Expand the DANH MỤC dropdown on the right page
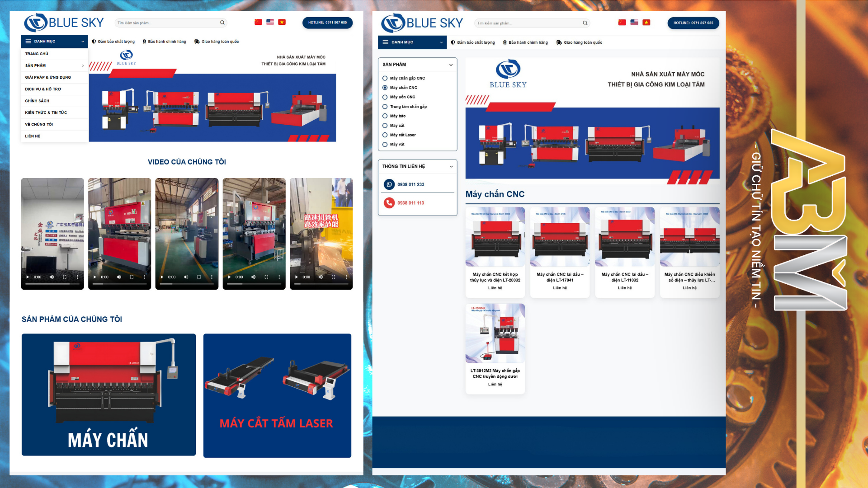The width and height of the screenshot is (868, 488). coord(441,42)
